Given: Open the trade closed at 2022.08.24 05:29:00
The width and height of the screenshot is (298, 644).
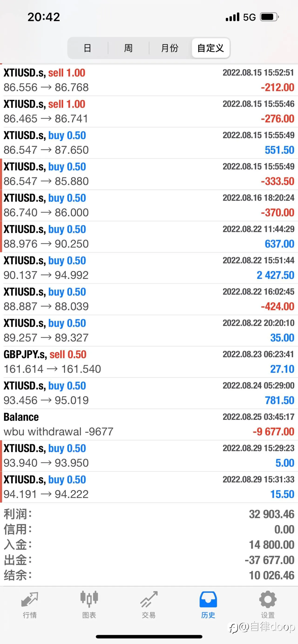Looking at the screenshot, I should pos(149,393).
